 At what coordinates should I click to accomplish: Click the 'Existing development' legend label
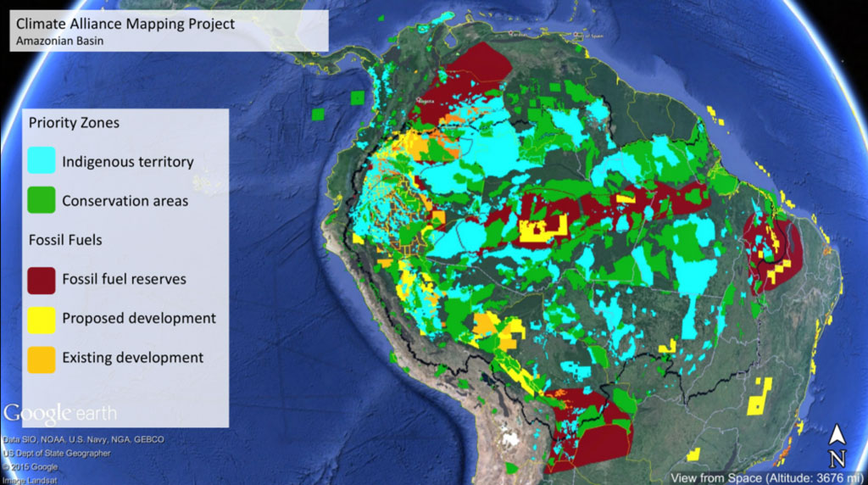pos(133,358)
